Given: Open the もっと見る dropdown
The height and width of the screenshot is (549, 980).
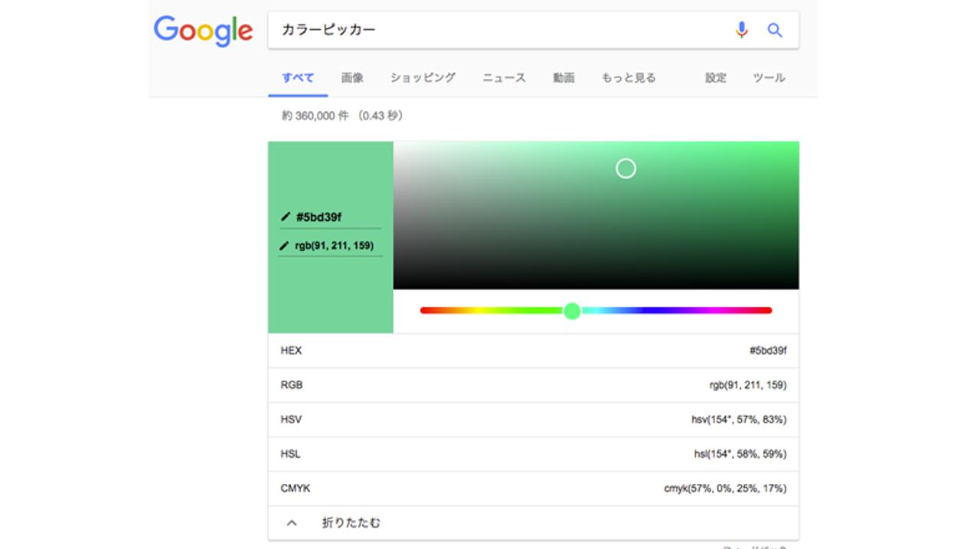Looking at the screenshot, I should tap(628, 77).
